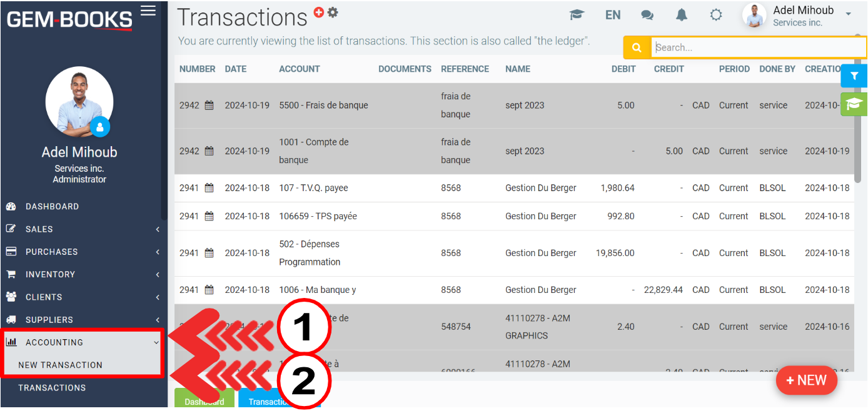Click the red plus icon beside Transactions title
The width and height of the screenshot is (868, 411).
click(x=319, y=12)
